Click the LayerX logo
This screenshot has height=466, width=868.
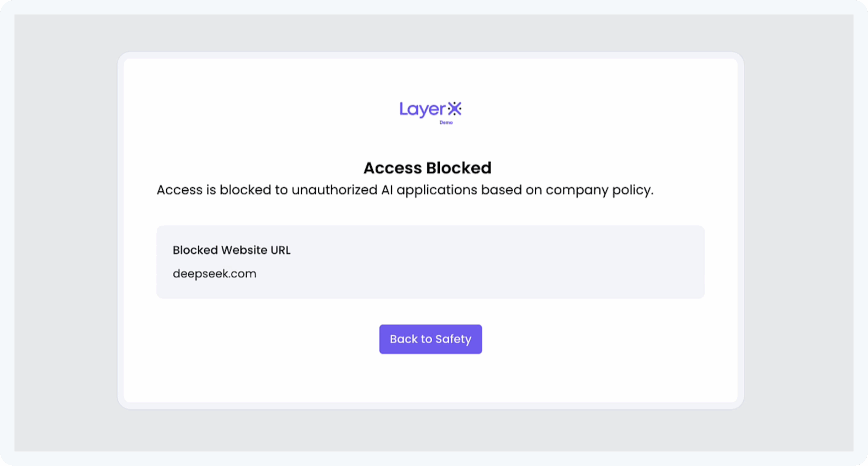[x=430, y=110]
